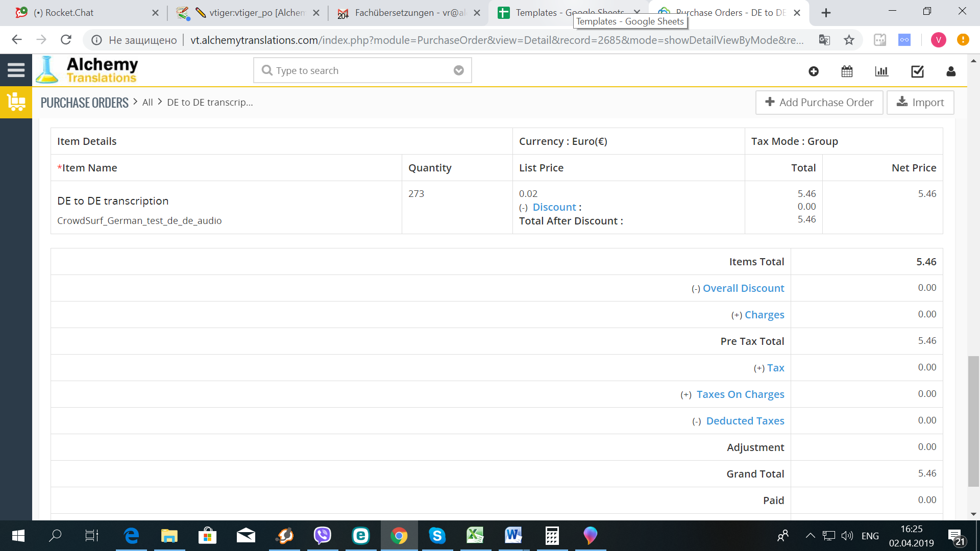Image resolution: width=980 pixels, height=551 pixels.
Task: Open the tasks checkmark icon
Action: pos(917,71)
